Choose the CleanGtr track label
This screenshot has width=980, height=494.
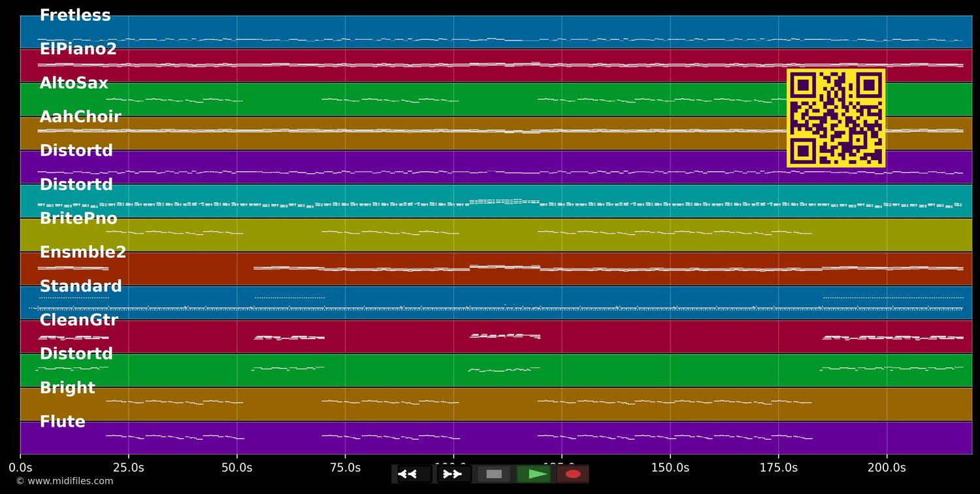[x=79, y=321]
